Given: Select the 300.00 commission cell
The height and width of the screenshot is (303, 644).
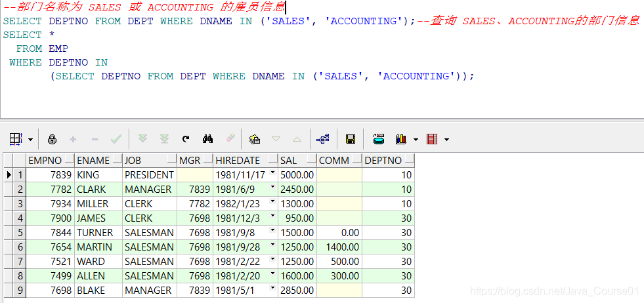Looking at the screenshot, I should pyautogui.click(x=339, y=276).
